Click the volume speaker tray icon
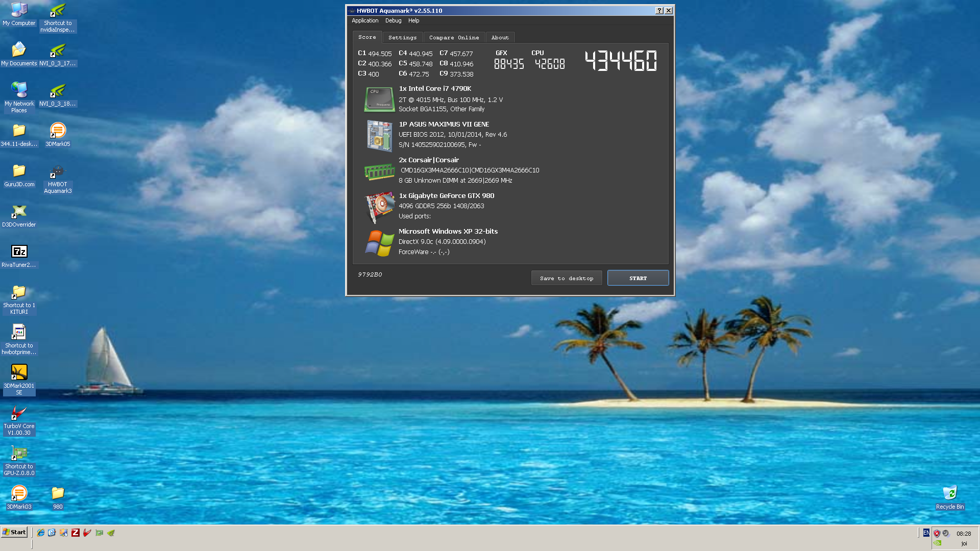 coord(946,533)
